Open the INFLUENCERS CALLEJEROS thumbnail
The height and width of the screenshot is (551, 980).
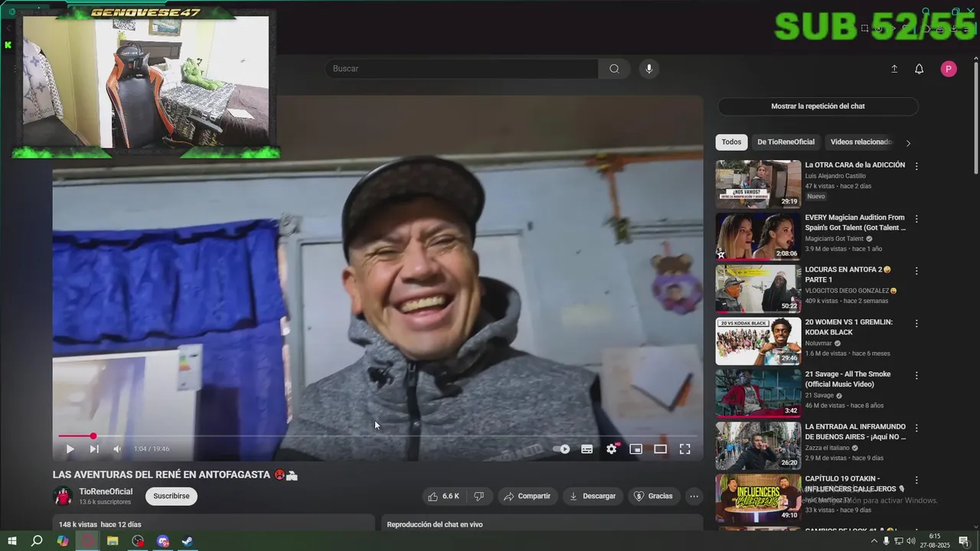click(x=758, y=498)
